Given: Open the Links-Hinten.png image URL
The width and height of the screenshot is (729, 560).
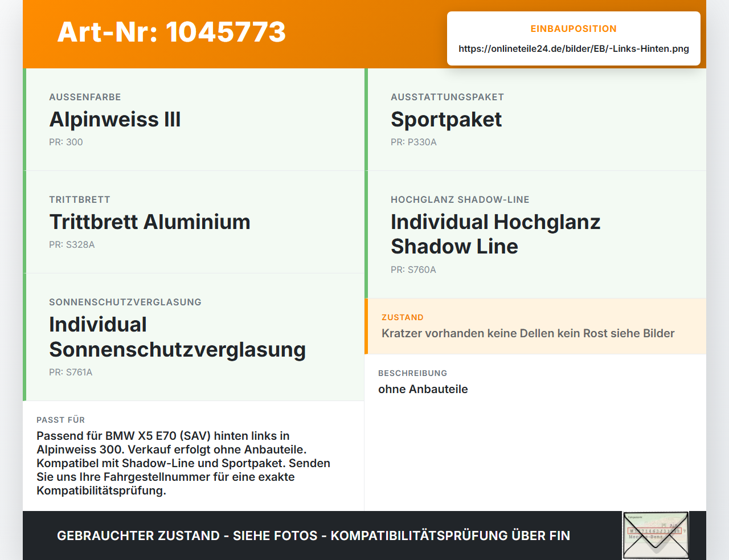Looking at the screenshot, I should point(574,48).
